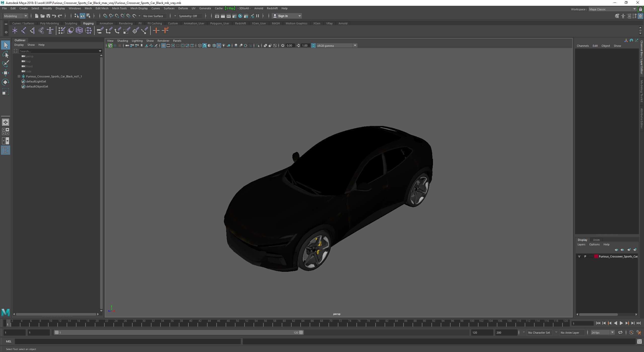This screenshot has width=644, height=352.
Task: Switch to the Poly Modeling shelf tab
Action: (x=49, y=23)
